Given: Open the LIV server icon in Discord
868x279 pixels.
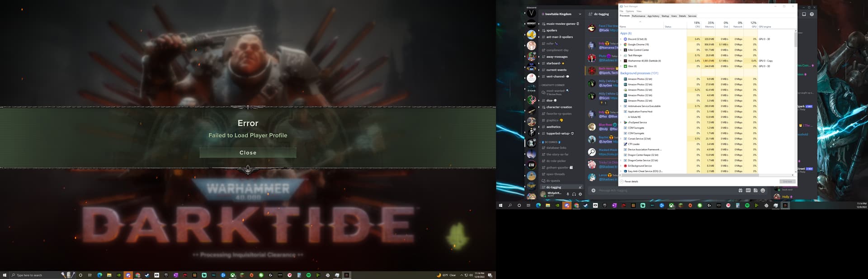Looking at the screenshot, I should 532,165.
